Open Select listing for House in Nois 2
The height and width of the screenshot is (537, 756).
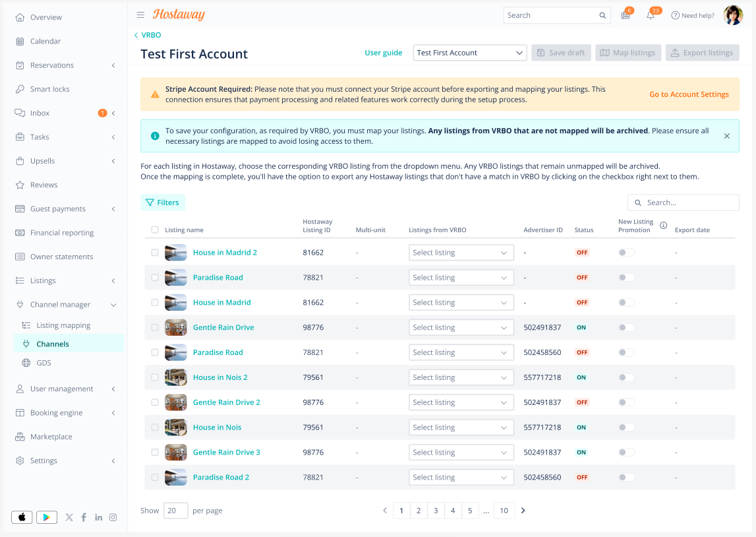[x=461, y=377]
